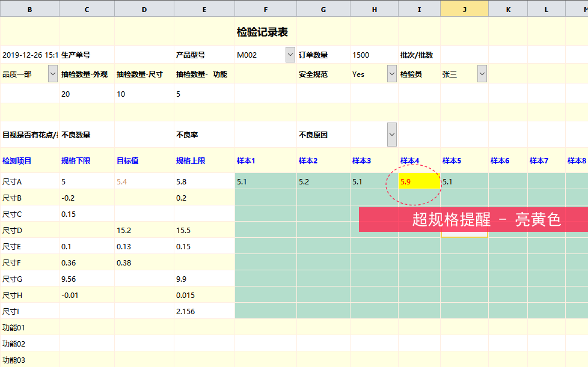Screen dimensions: 588x367
Task: Select the 样本6 column heading cell
Action: pyautogui.click(x=507, y=161)
